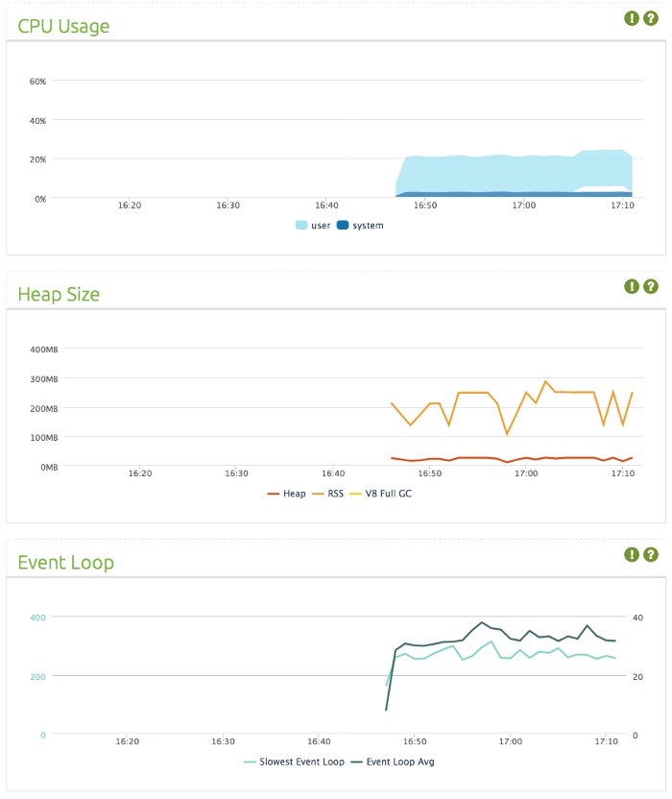Click 17:10 on the CPU time axis
The image size is (672, 799).
coord(623,206)
